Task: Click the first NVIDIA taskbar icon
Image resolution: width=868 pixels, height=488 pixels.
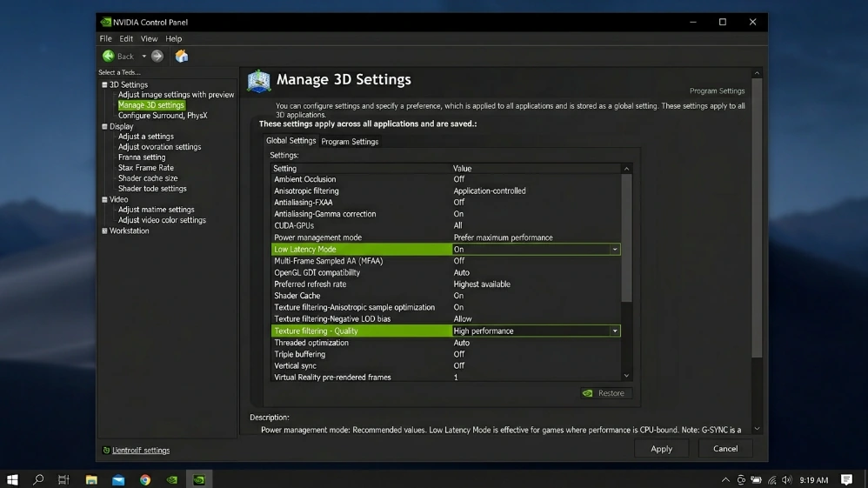Action: pyautogui.click(x=172, y=479)
